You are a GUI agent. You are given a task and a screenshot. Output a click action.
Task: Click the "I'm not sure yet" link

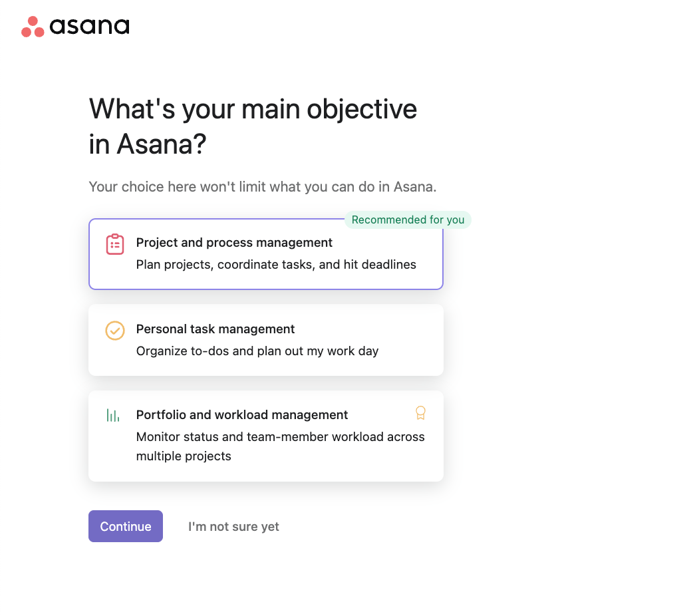234,526
